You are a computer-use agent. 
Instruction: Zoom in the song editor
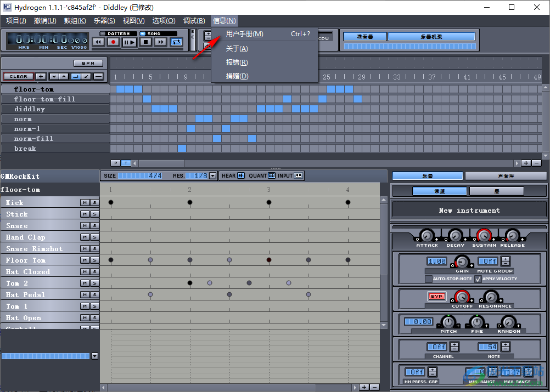coord(526,163)
